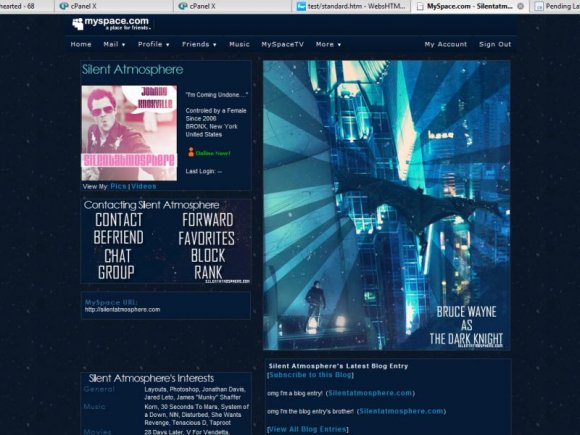Open MySpaceTV in navigation bar

(x=283, y=44)
